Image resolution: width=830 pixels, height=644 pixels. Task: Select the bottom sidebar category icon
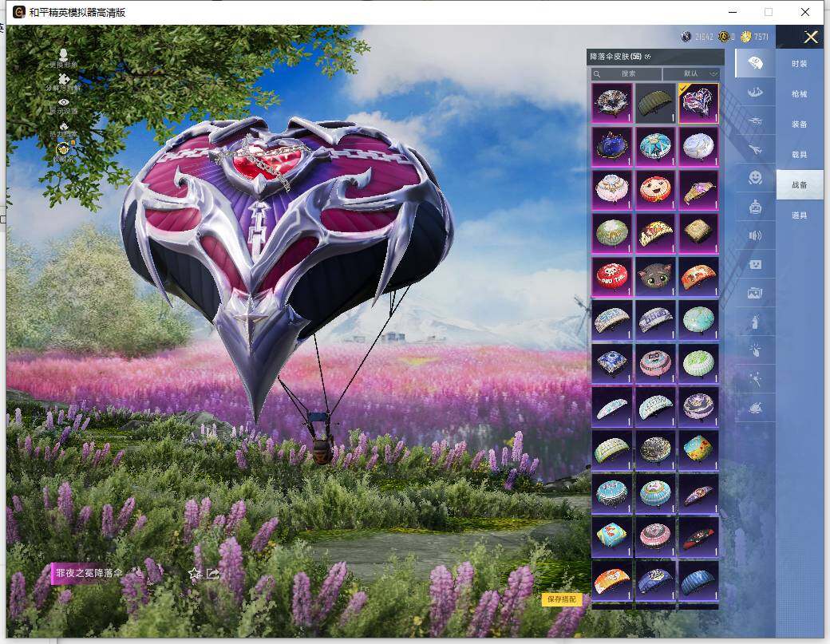(x=755, y=408)
